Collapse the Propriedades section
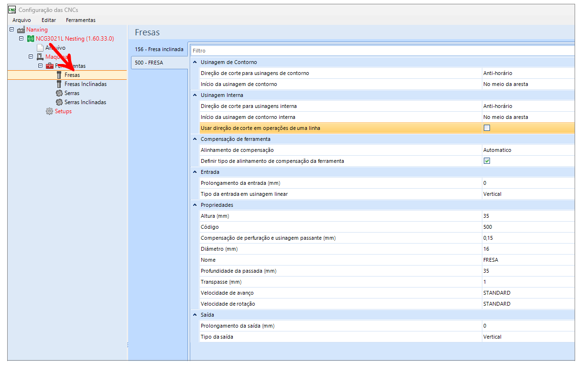This screenshot has width=588, height=373. pyautogui.click(x=195, y=205)
